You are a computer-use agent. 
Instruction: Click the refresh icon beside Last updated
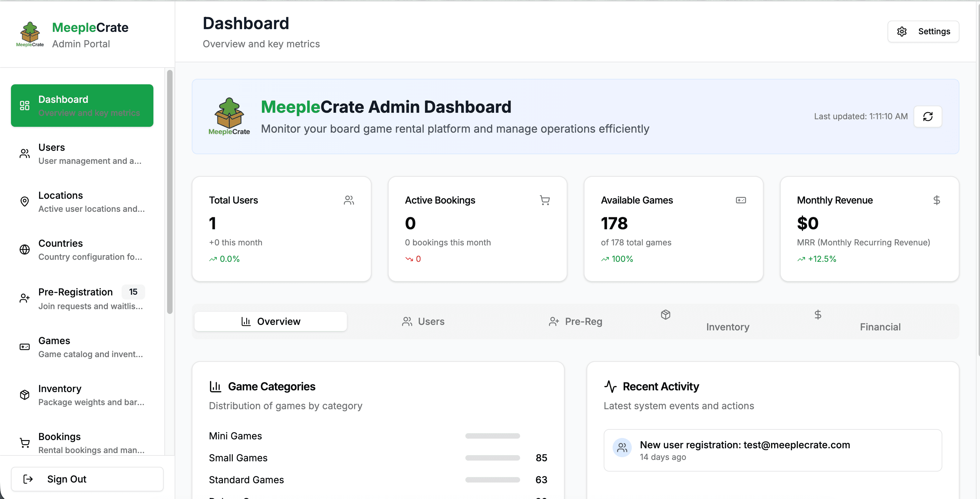tap(928, 117)
